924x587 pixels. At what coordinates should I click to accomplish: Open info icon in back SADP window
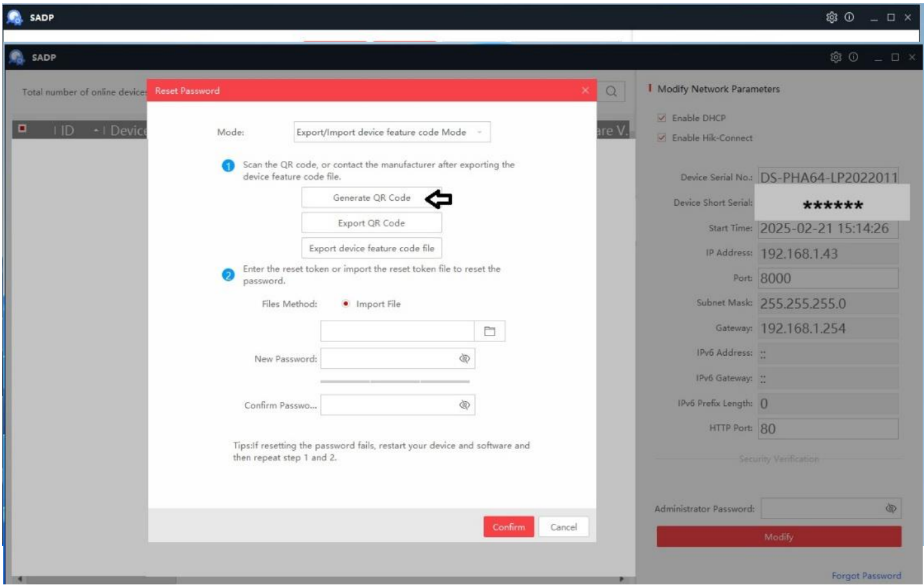click(849, 18)
